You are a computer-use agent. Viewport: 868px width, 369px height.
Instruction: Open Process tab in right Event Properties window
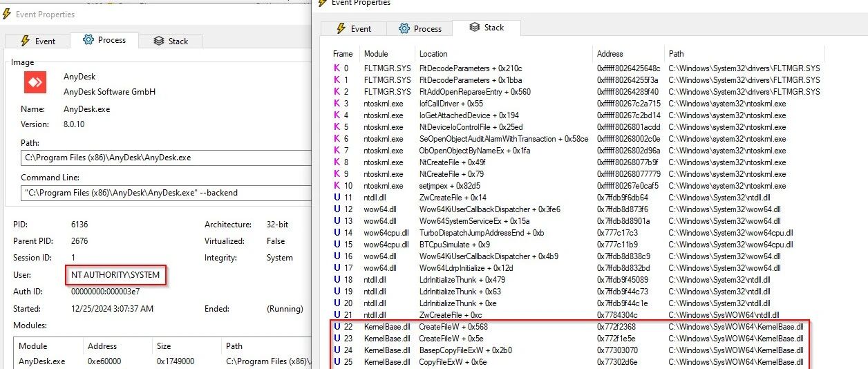click(x=419, y=28)
